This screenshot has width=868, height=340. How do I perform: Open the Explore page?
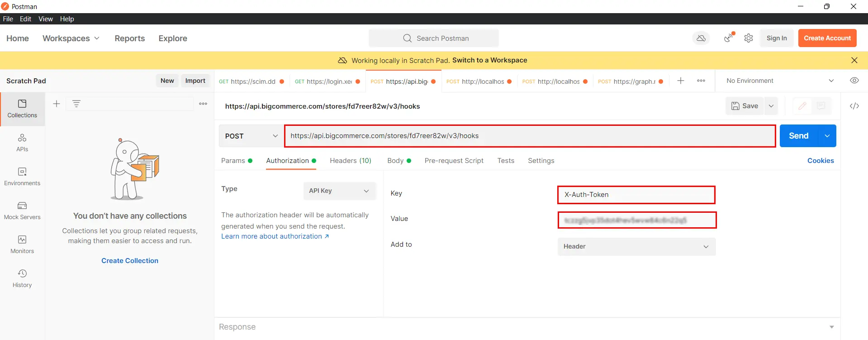pos(173,38)
